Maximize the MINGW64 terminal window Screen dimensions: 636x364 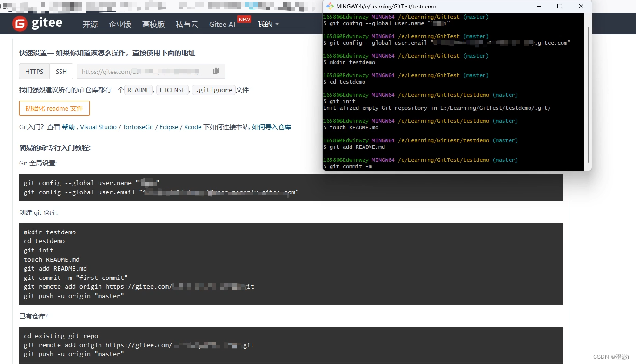(x=560, y=6)
